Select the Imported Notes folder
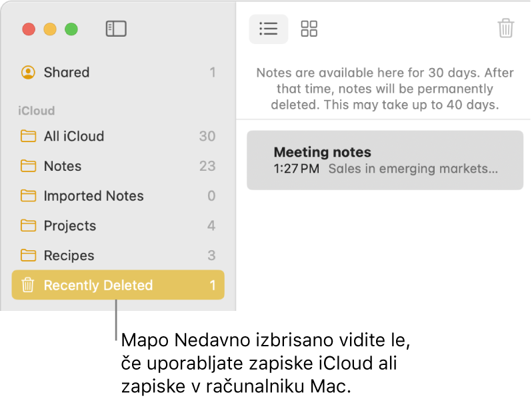The image size is (532, 401). 118,196
